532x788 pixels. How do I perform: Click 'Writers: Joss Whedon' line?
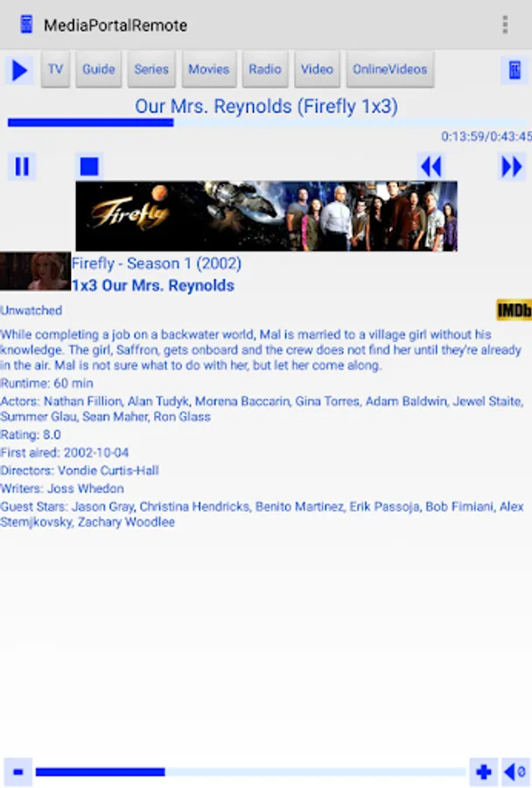point(62,489)
